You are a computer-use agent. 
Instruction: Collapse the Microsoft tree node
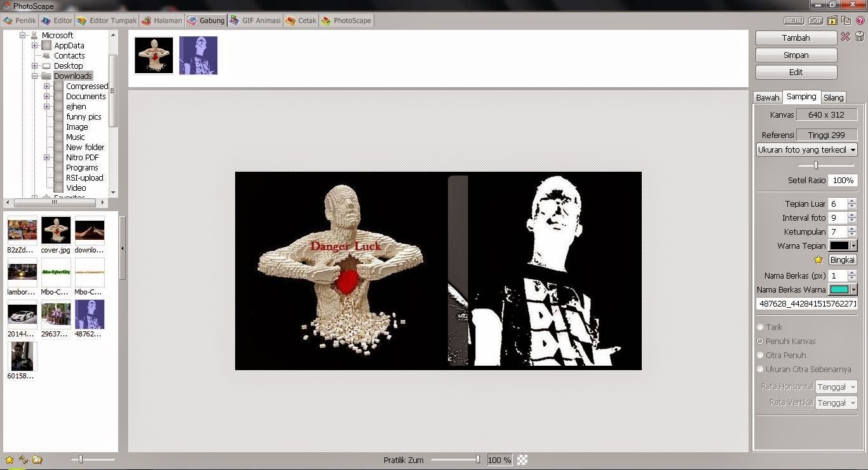pos(22,36)
